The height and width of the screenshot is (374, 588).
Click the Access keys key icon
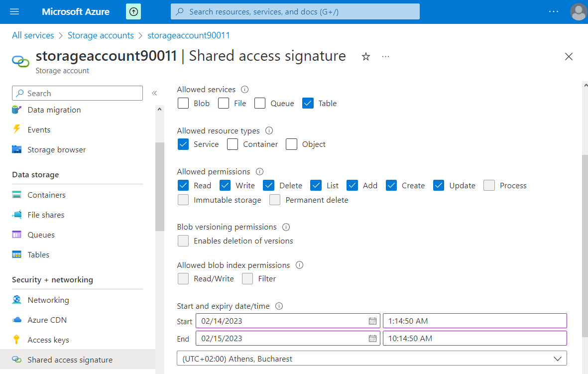pyautogui.click(x=16, y=340)
